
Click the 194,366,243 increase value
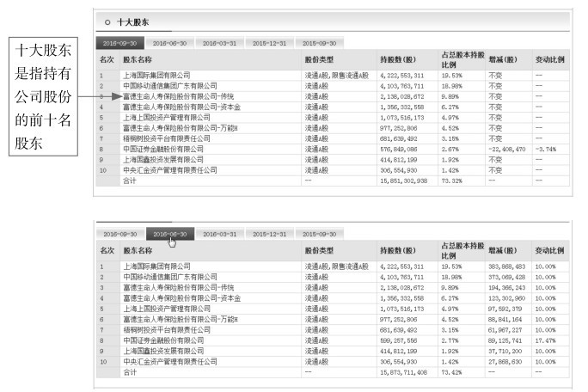click(x=506, y=287)
